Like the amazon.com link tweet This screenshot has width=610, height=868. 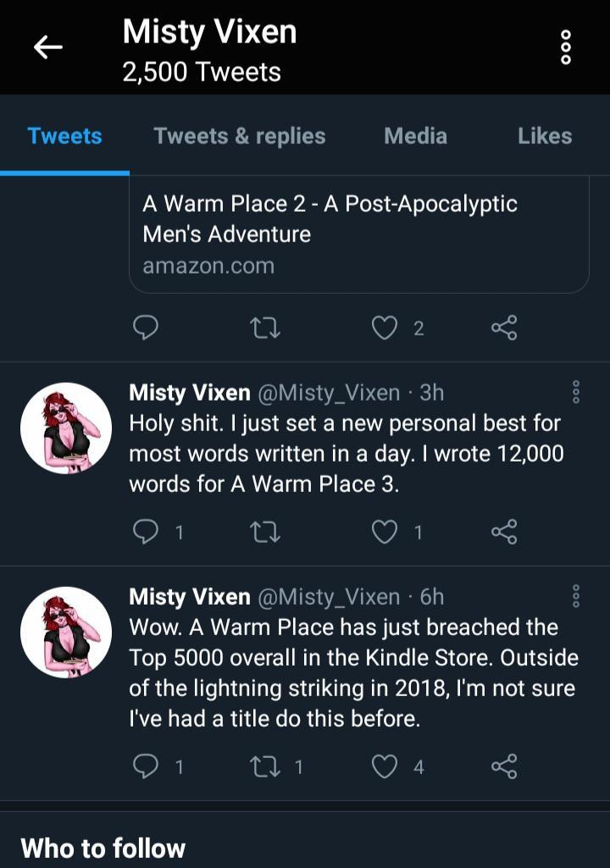pos(383,329)
